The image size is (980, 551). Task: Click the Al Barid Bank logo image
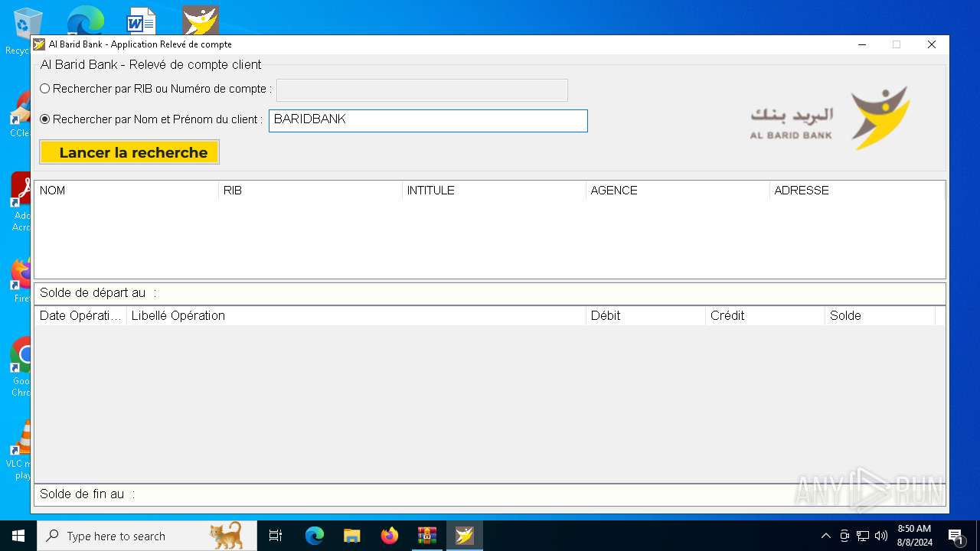pyautogui.click(x=830, y=118)
